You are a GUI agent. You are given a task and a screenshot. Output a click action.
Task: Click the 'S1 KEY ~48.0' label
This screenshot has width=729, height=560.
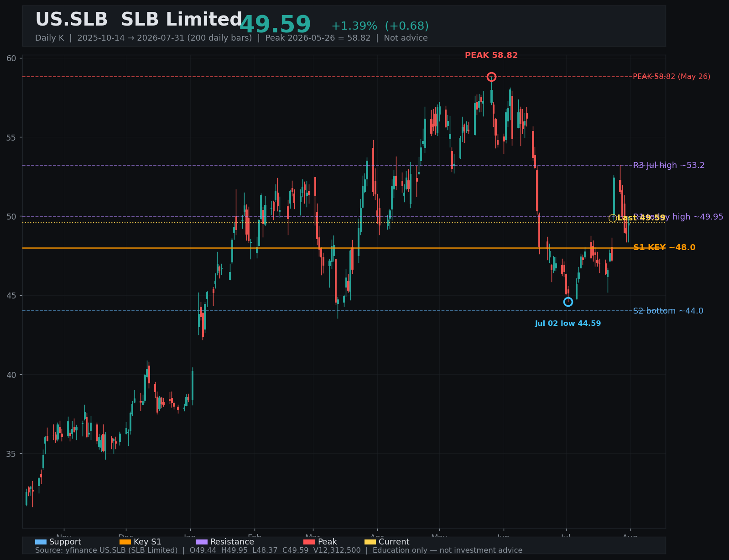[664, 247]
